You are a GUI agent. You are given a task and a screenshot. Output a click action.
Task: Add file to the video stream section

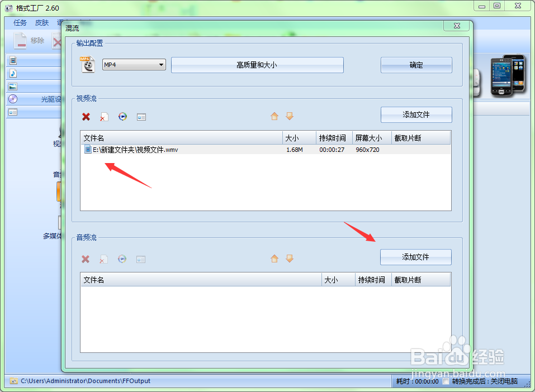(x=416, y=114)
